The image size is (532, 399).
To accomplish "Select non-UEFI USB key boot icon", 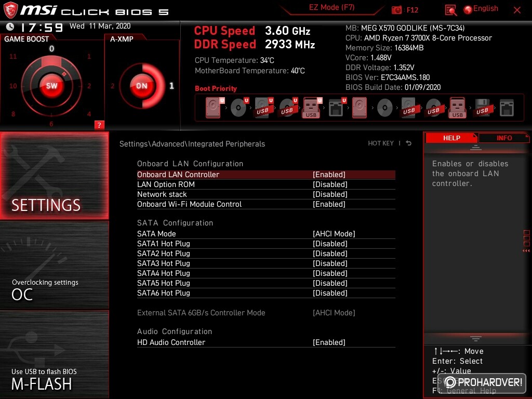I will point(457,108).
